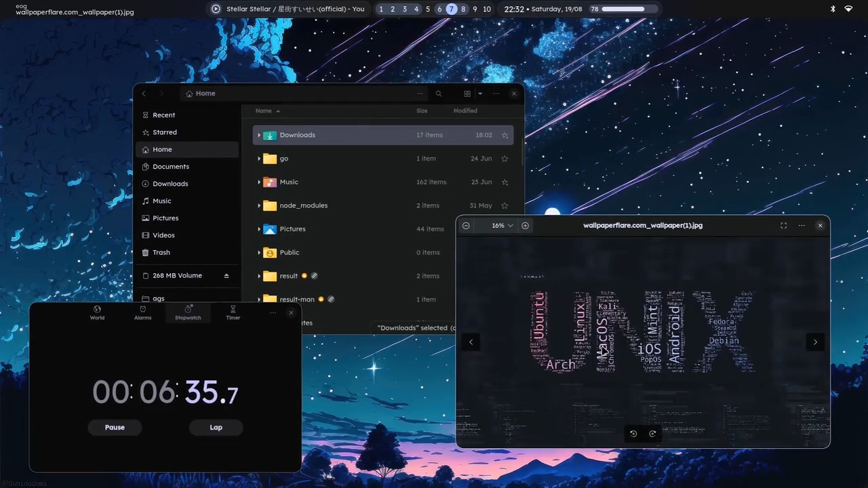Switch Files to grid view
This screenshot has height=488, width=868.
pyautogui.click(x=467, y=94)
